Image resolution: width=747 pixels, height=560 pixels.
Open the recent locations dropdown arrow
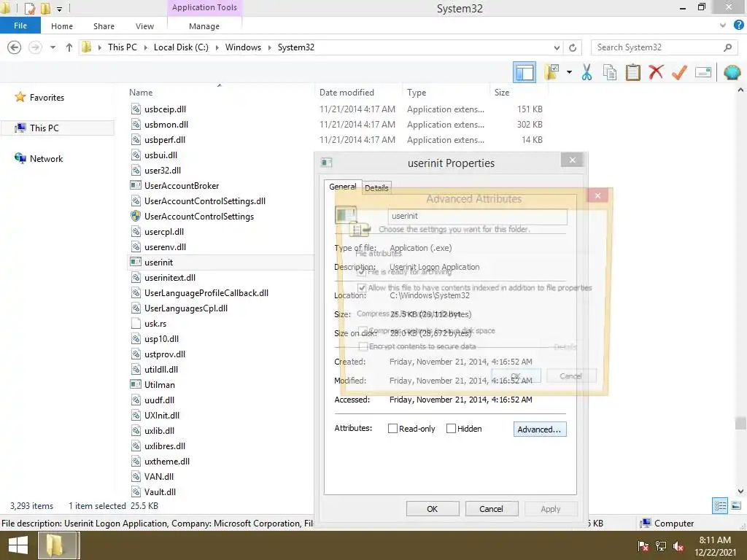(x=53, y=47)
